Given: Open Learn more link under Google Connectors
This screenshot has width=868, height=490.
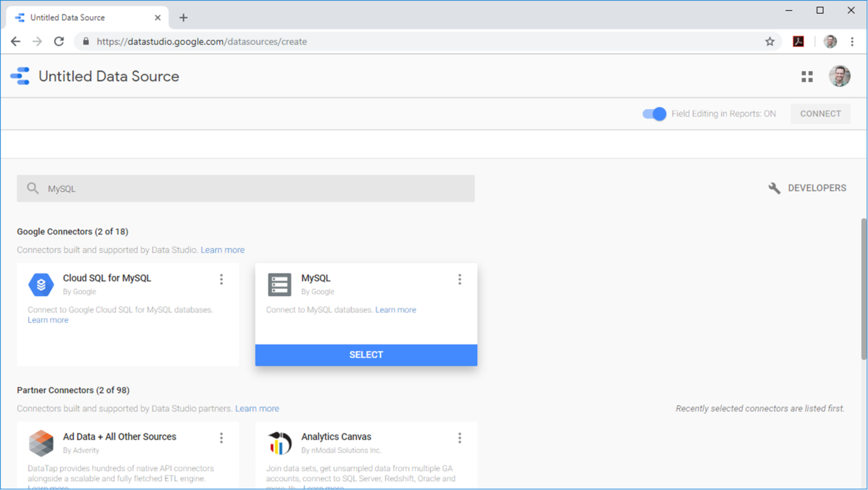Looking at the screenshot, I should pos(223,250).
